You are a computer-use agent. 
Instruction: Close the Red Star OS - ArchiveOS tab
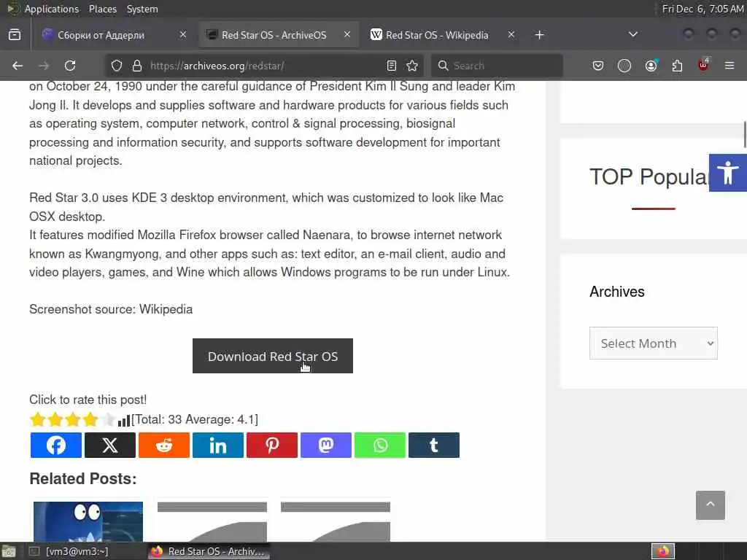pos(347,34)
